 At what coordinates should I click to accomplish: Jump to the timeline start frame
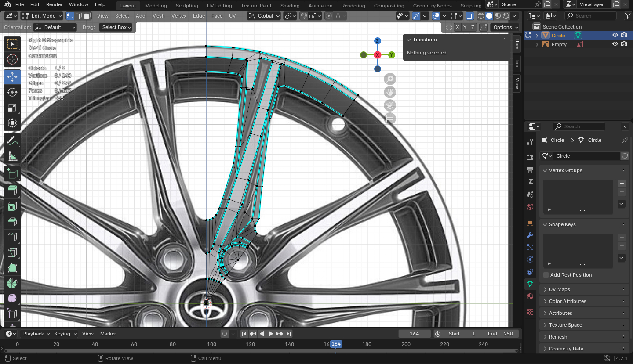pos(244,334)
